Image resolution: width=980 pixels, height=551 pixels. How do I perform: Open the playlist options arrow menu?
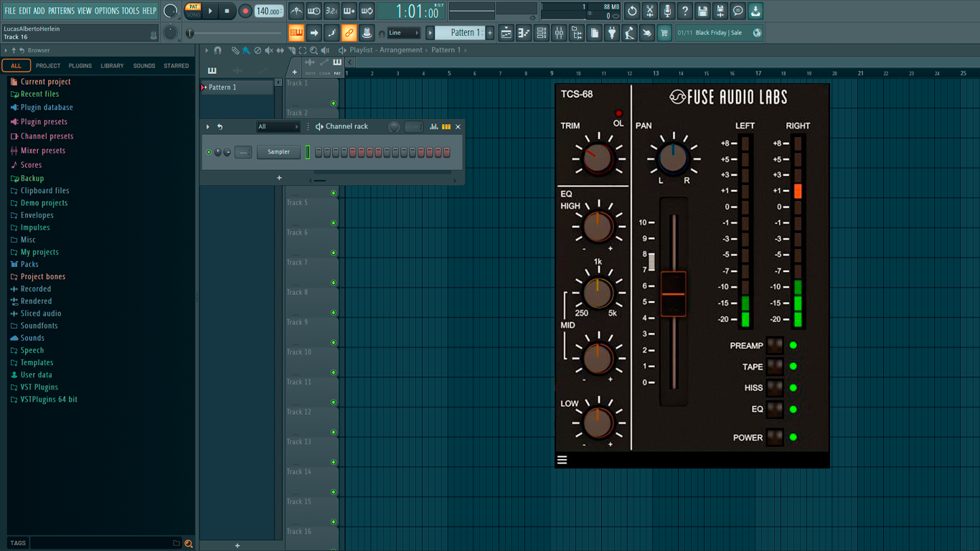[x=207, y=50]
